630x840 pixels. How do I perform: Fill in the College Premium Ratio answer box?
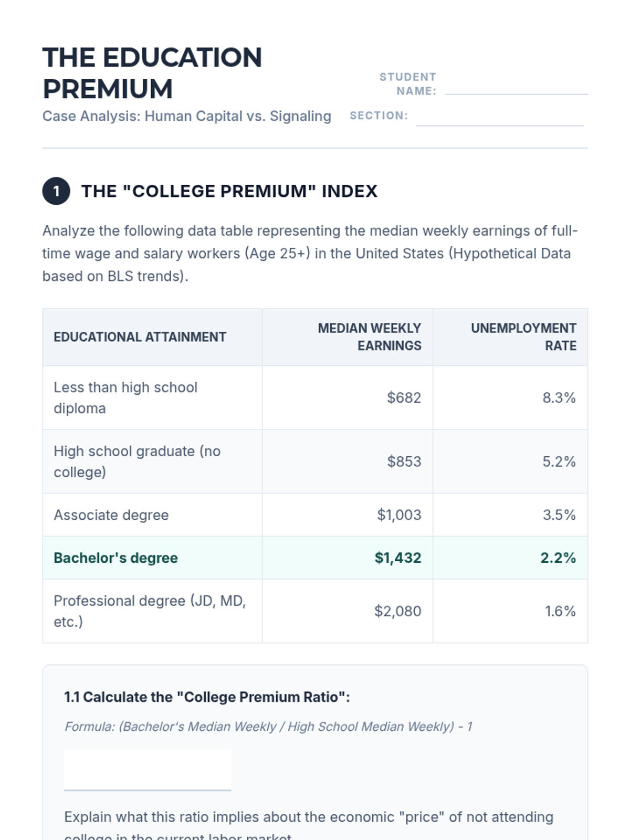148,770
